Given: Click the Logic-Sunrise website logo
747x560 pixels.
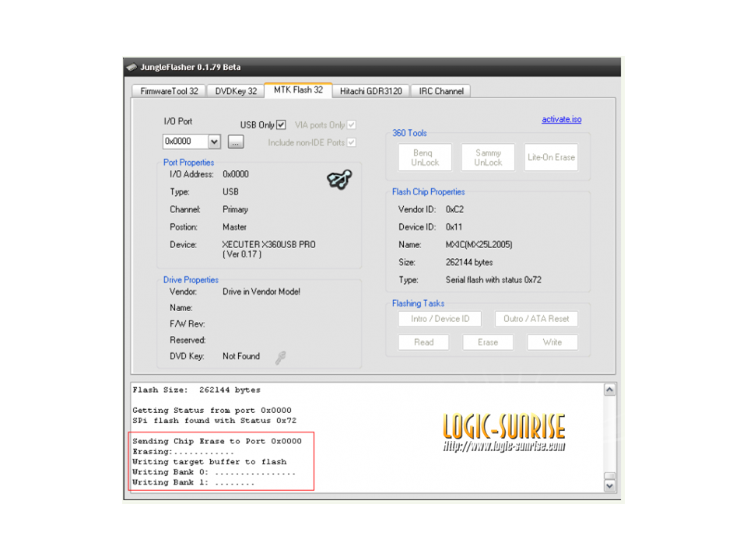Looking at the screenshot, I should [504, 432].
